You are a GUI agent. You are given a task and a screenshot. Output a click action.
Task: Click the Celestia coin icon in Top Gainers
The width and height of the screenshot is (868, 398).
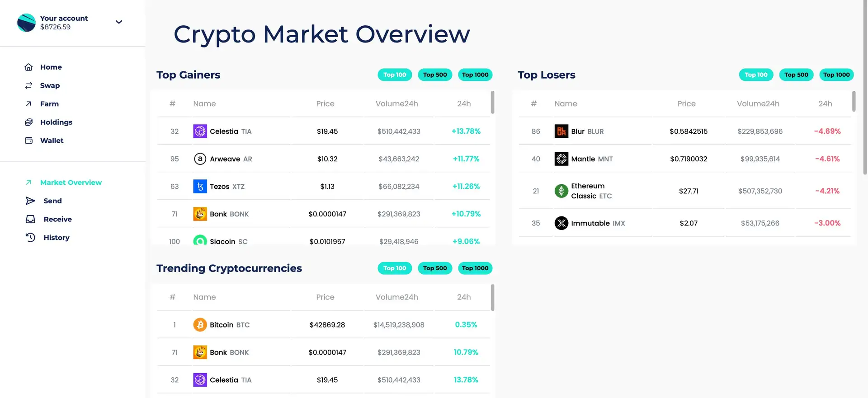200,131
